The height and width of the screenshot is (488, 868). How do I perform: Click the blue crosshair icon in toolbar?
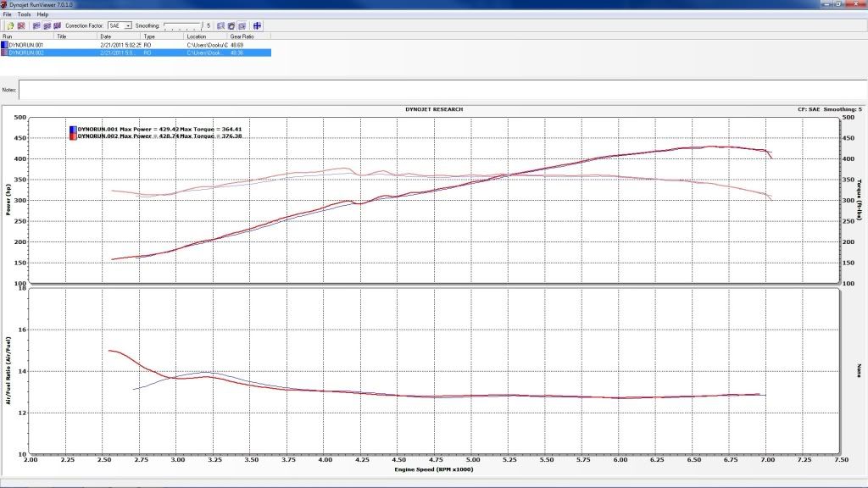(x=257, y=25)
